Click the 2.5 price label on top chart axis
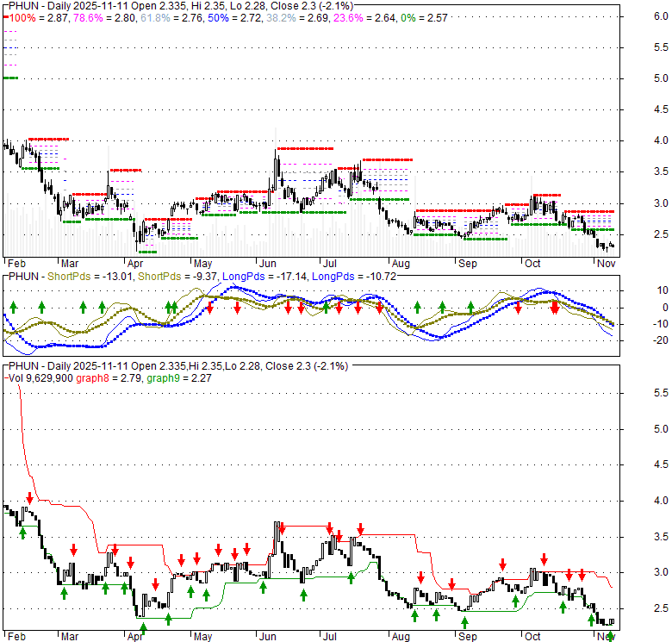672x642 pixels. [x=661, y=234]
